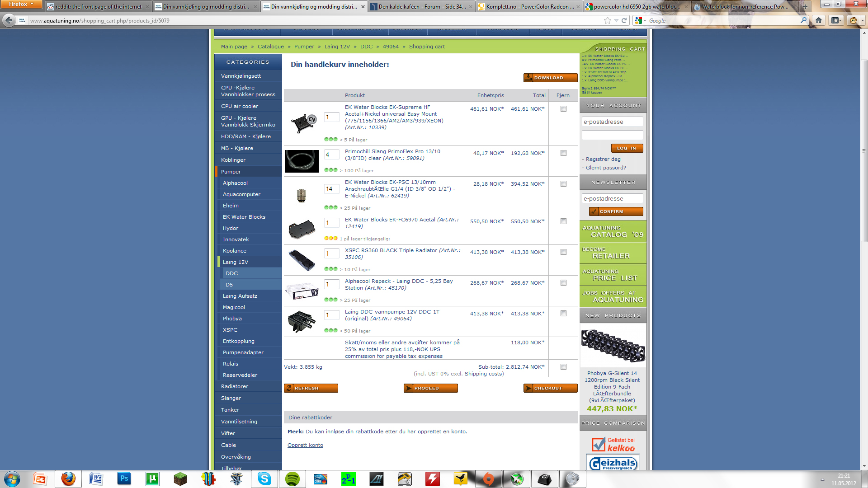Click the LOG IN button
The image size is (868, 488).
627,148
